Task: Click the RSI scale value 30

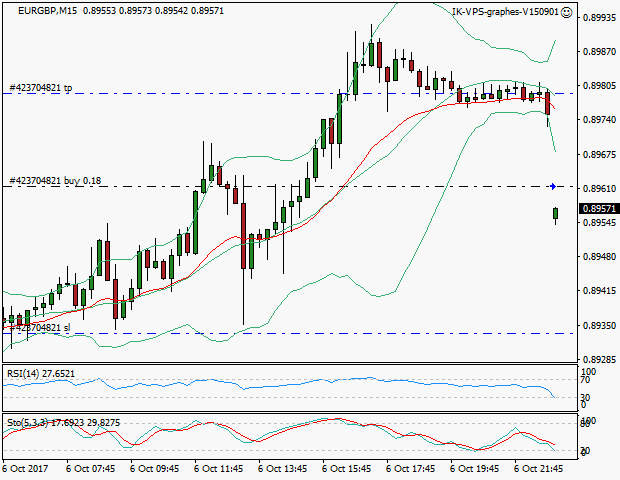Action: [x=585, y=397]
